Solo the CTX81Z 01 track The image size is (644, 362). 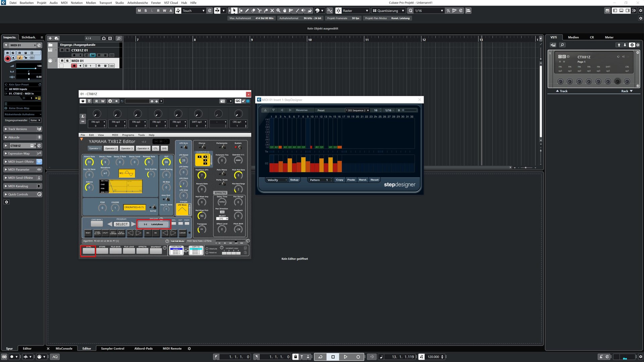(67, 50)
